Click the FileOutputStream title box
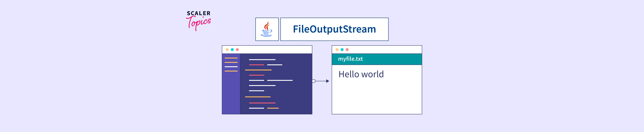 [x=334, y=29]
